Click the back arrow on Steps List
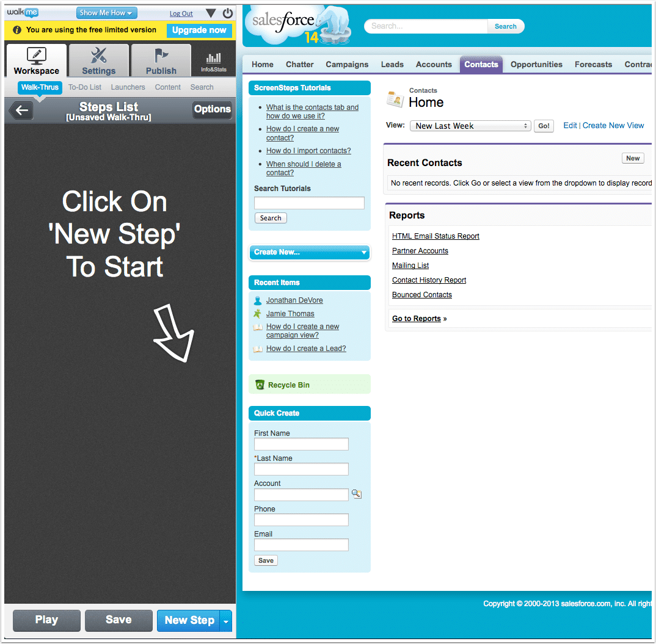Screen dimensions: 656x644 (x=21, y=110)
